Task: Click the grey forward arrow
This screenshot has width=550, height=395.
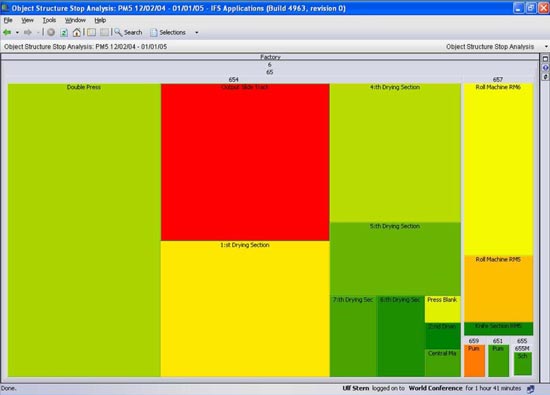Action: point(28,32)
